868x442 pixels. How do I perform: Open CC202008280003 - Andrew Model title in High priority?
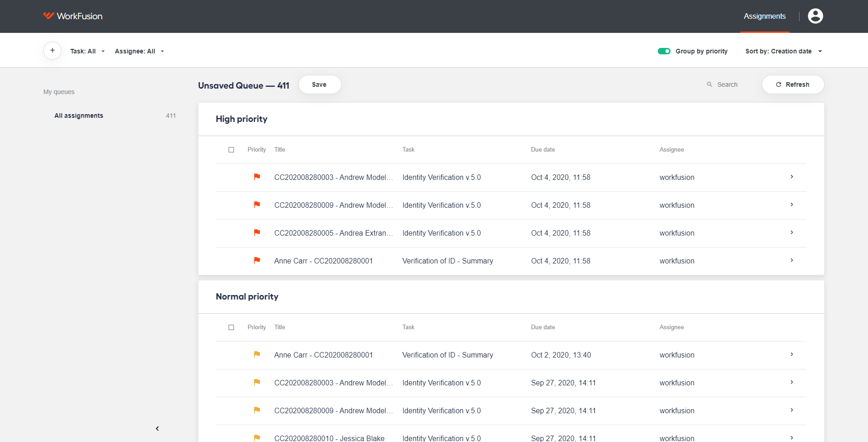(333, 177)
